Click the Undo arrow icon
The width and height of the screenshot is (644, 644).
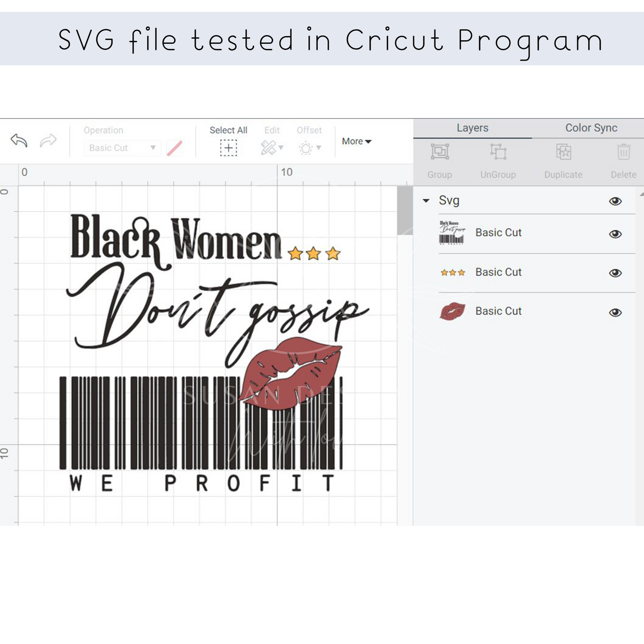(19, 140)
